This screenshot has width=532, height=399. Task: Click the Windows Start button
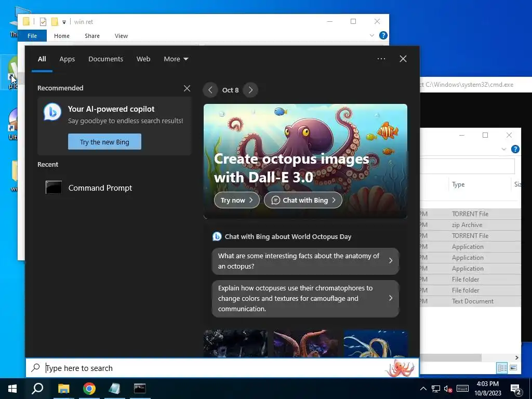pos(12,389)
